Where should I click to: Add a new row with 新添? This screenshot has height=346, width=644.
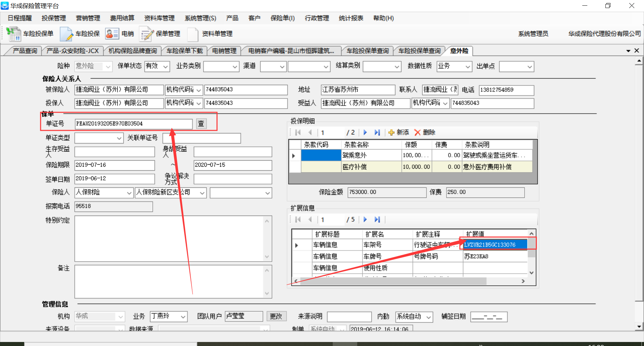tap(399, 132)
